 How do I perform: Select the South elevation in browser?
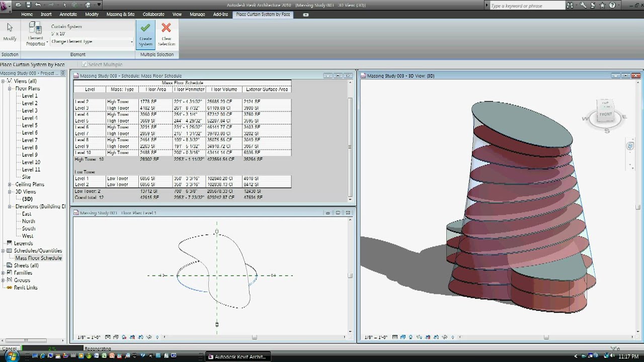[x=29, y=229]
